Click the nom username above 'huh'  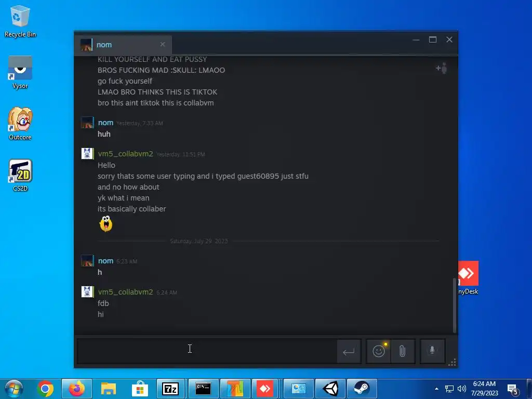(105, 123)
